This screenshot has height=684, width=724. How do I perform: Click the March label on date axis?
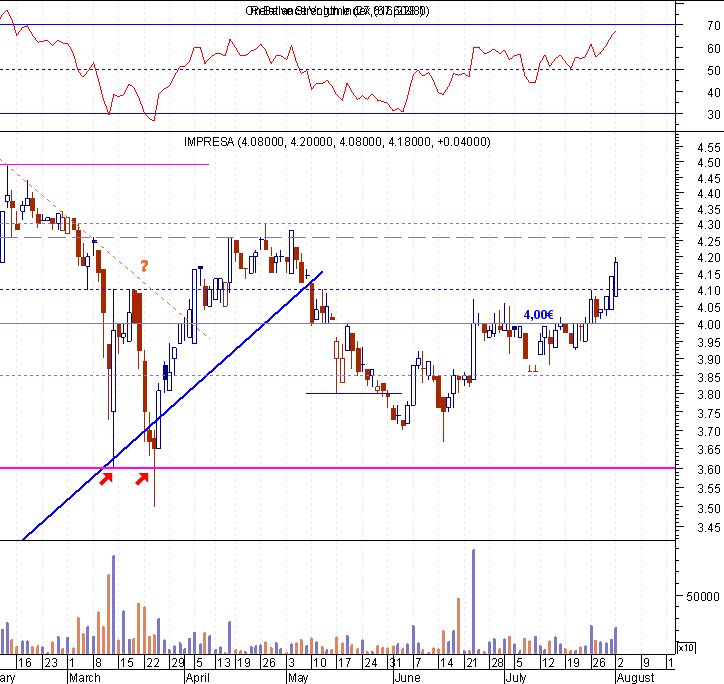coord(84,678)
